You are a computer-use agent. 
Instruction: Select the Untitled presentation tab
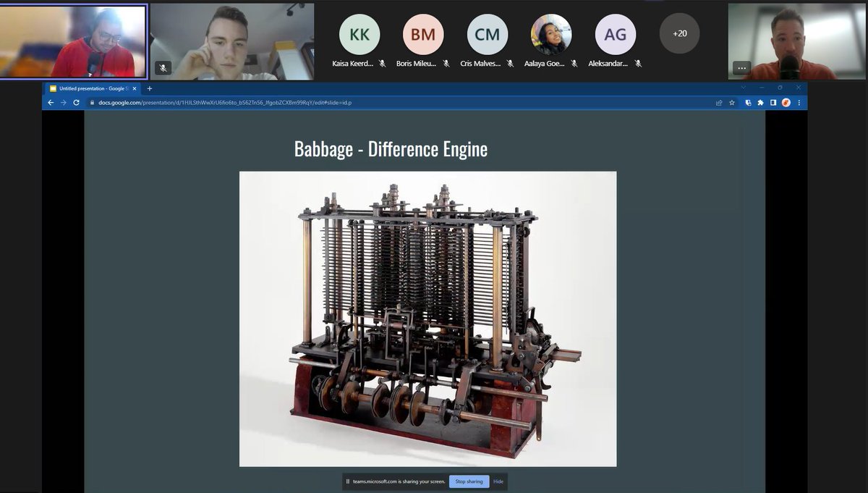(x=94, y=88)
